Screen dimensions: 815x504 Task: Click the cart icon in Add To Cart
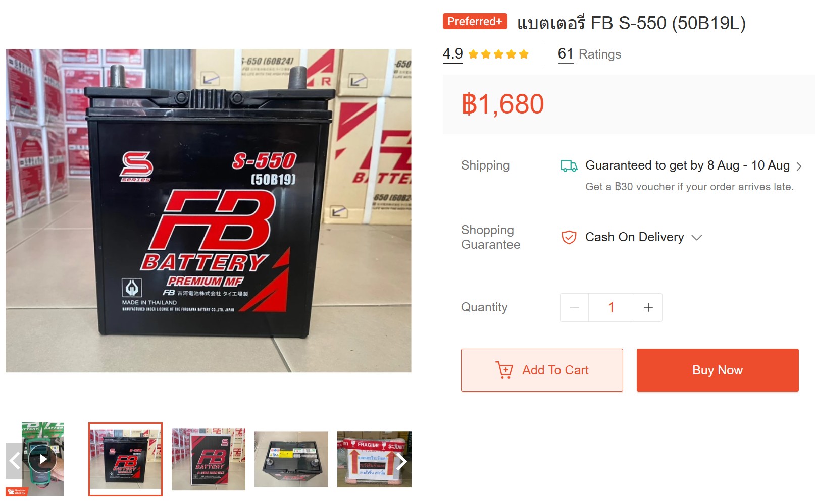(x=504, y=370)
